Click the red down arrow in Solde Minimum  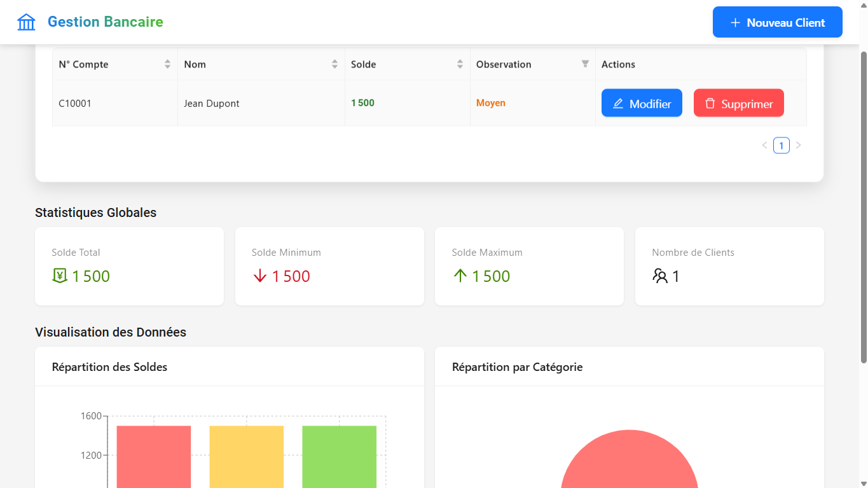tap(259, 276)
